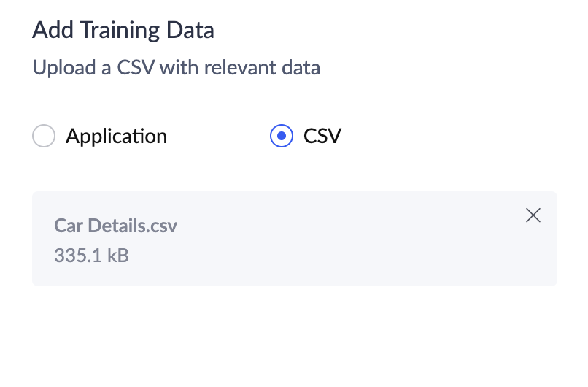Screen dimensions: 588x387
Task: Remove the uploaded Car Details.csv file
Action: [533, 215]
